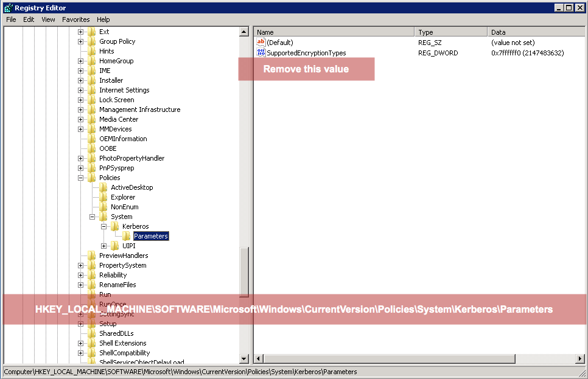Screen dimensions: 588x379
Task: Click the Policies folder icon
Action: 92,178
